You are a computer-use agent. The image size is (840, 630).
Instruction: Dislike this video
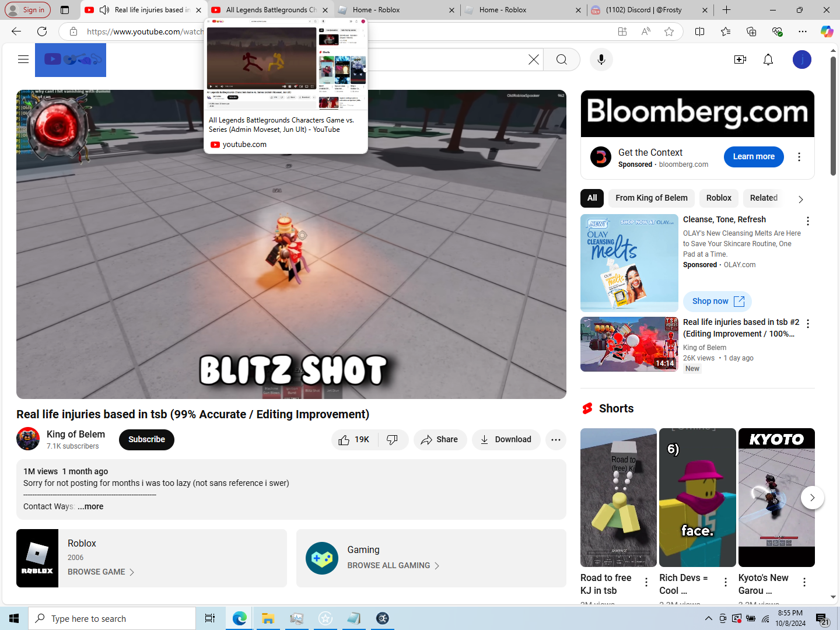point(393,440)
